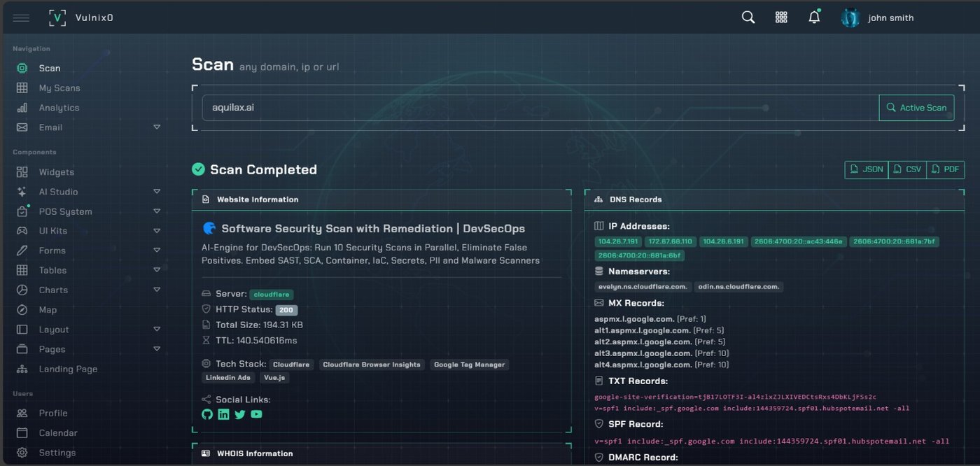
Task: Open AI Studio sidebar item
Action: coord(58,191)
